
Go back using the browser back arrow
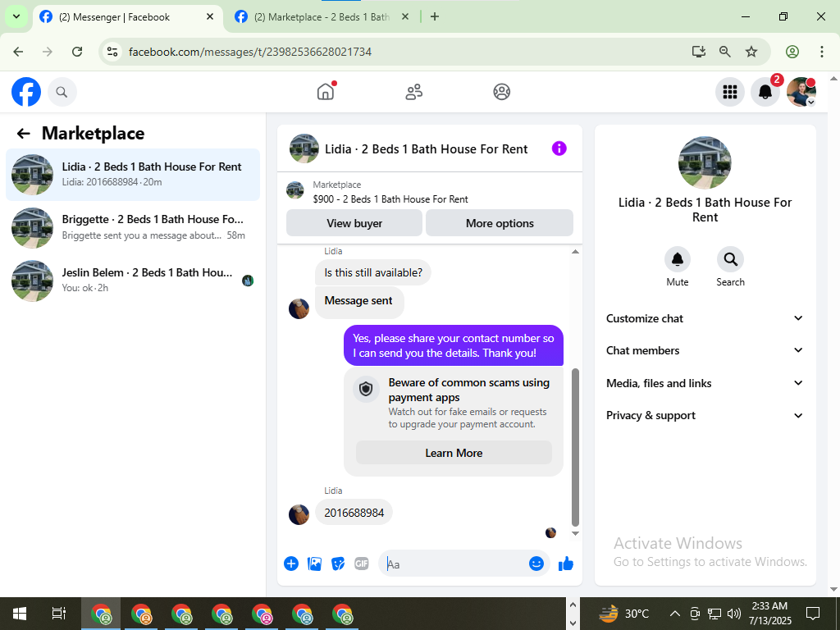(18, 52)
